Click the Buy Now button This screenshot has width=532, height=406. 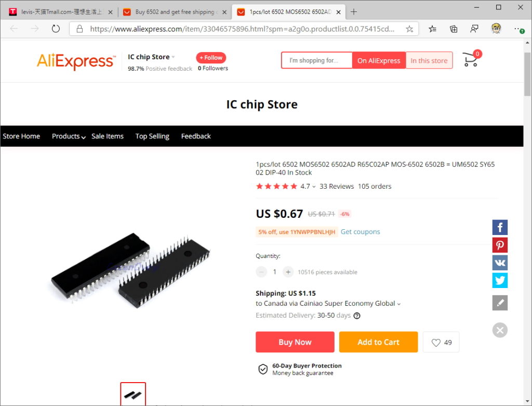tap(295, 342)
